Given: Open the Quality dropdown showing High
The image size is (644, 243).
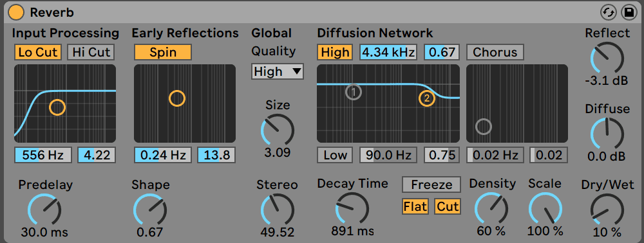Looking at the screenshot, I should click(x=277, y=72).
